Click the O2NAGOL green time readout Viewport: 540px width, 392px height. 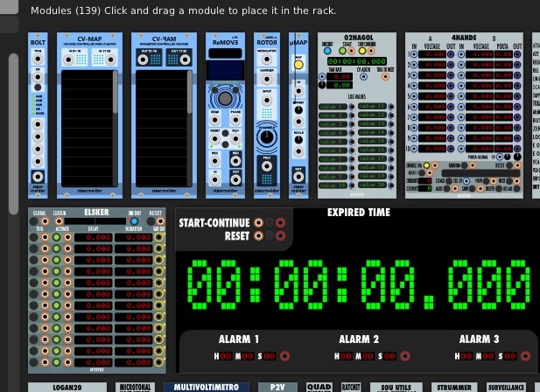(x=357, y=61)
